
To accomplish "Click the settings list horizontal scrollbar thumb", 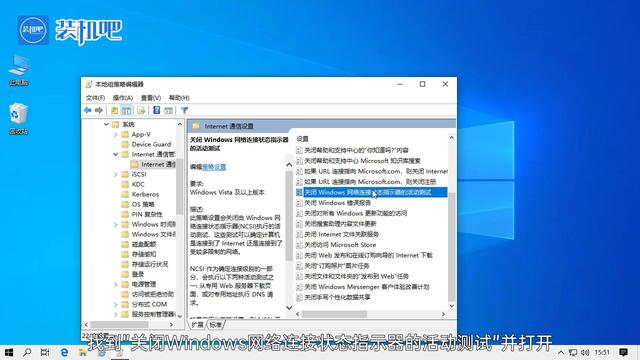I will click(334, 314).
